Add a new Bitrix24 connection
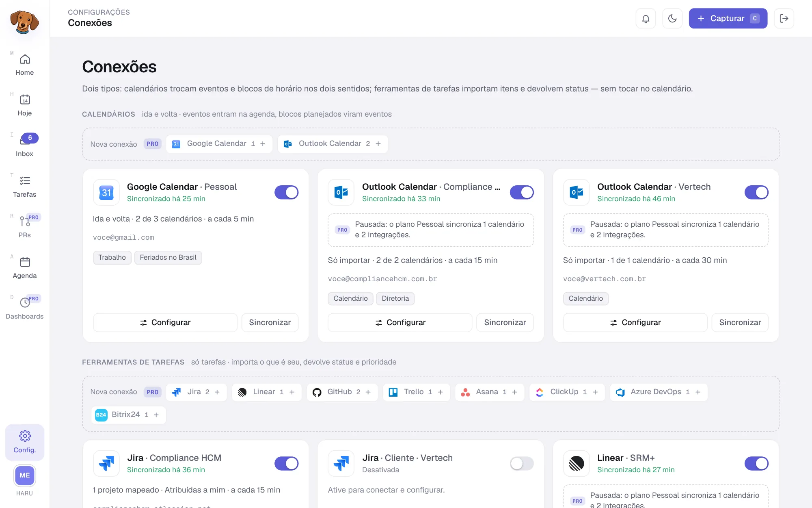The image size is (812, 508). 128,415
